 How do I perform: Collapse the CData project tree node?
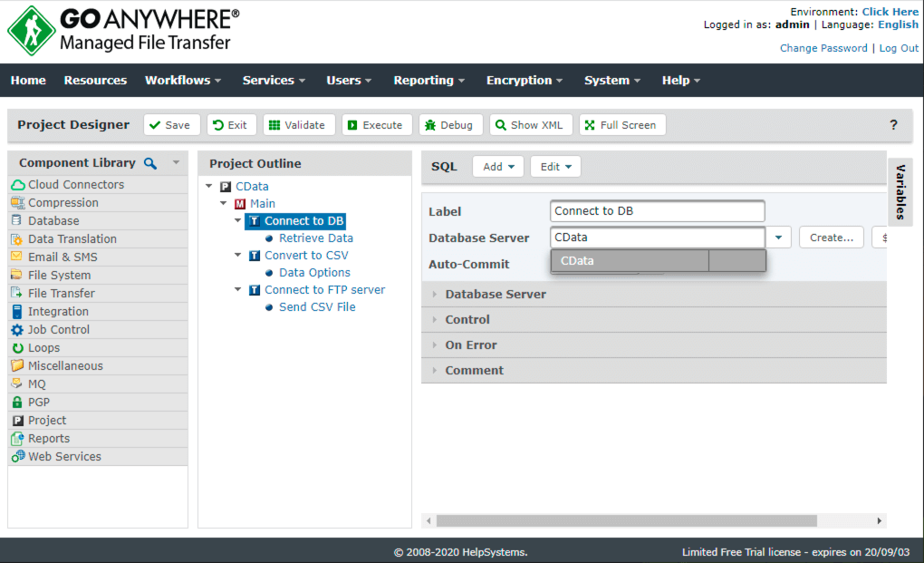(208, 186)
